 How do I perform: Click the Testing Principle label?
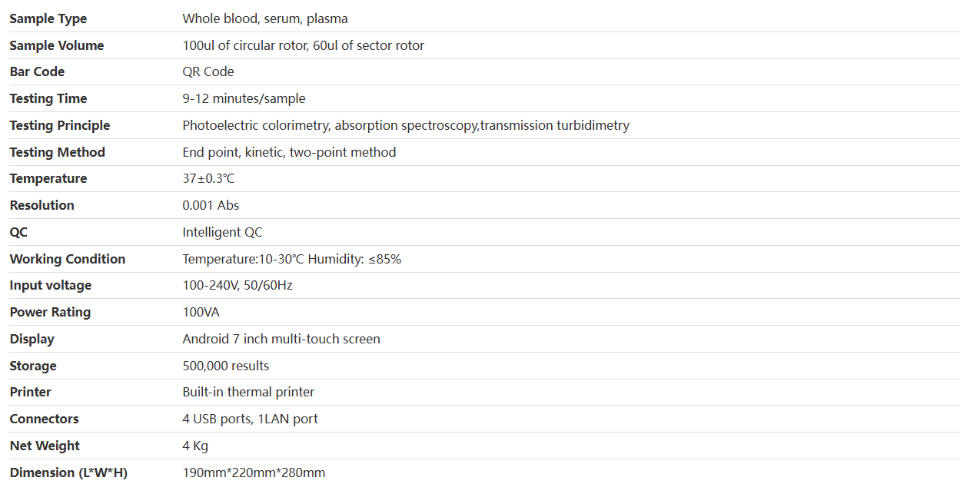tap(60, 125)
